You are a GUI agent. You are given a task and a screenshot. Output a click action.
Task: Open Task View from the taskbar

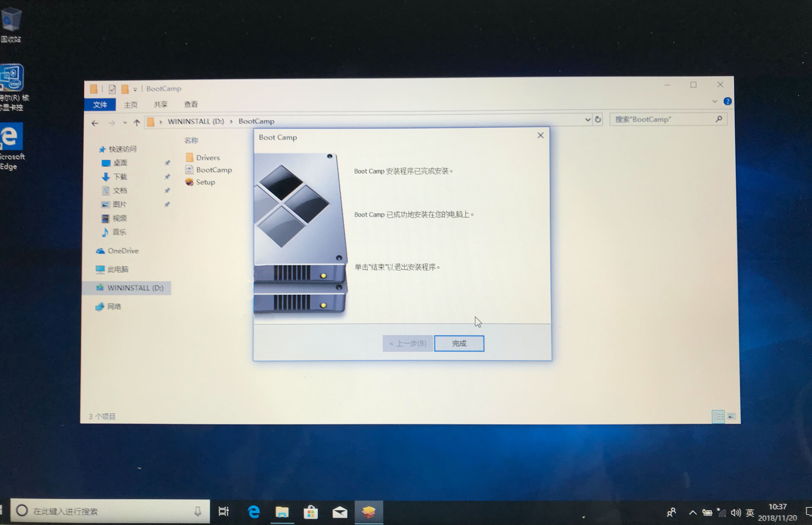coord(223,511)
